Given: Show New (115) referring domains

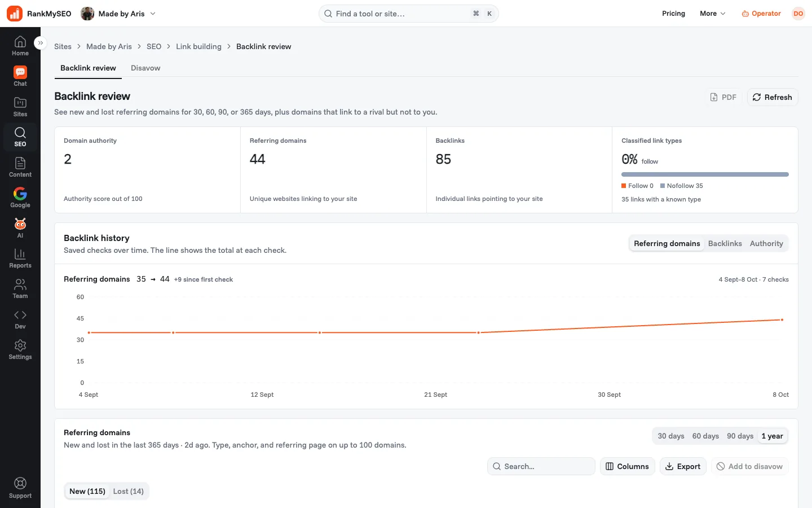Looking at the screenshot, I should coord(87,491).
